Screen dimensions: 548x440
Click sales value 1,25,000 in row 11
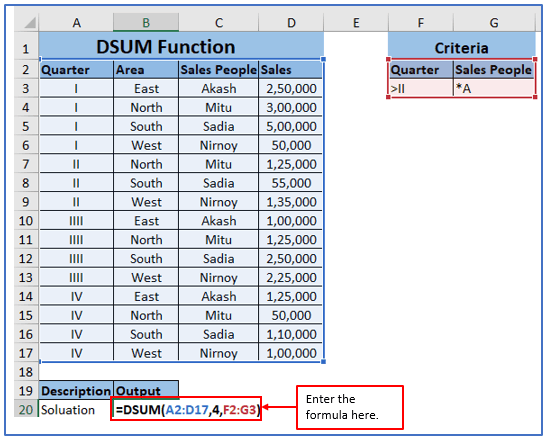[291, 239]
